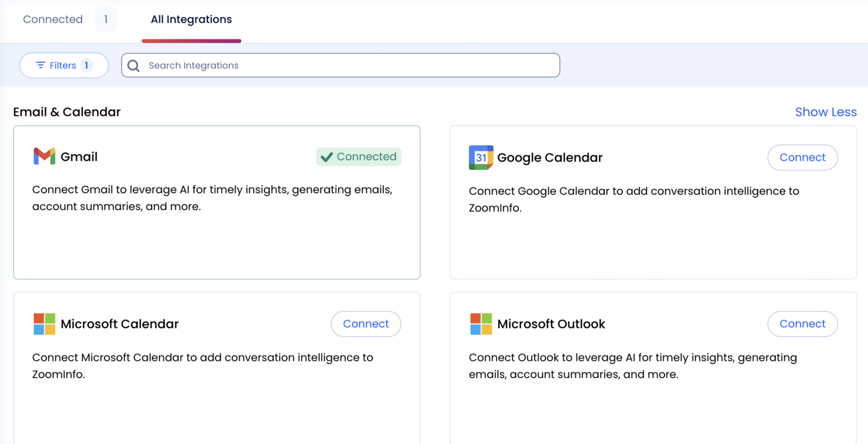Click Show Less to shrink the section

(826, 112)
